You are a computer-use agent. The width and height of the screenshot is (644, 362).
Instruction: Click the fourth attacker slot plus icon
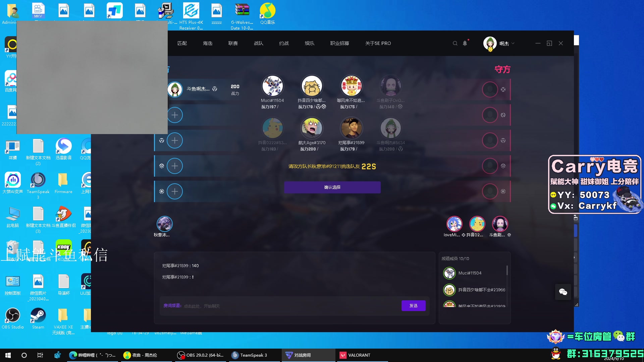coord(175,166)
